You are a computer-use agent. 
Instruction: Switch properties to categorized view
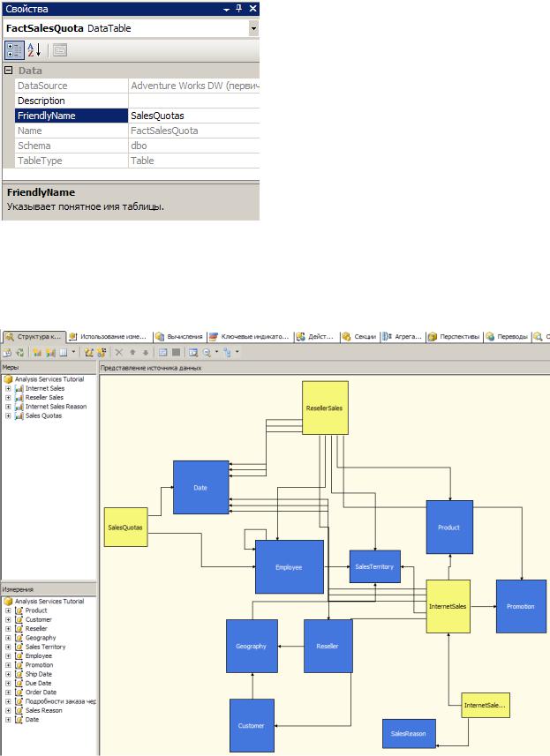click(x=14, y=49)
